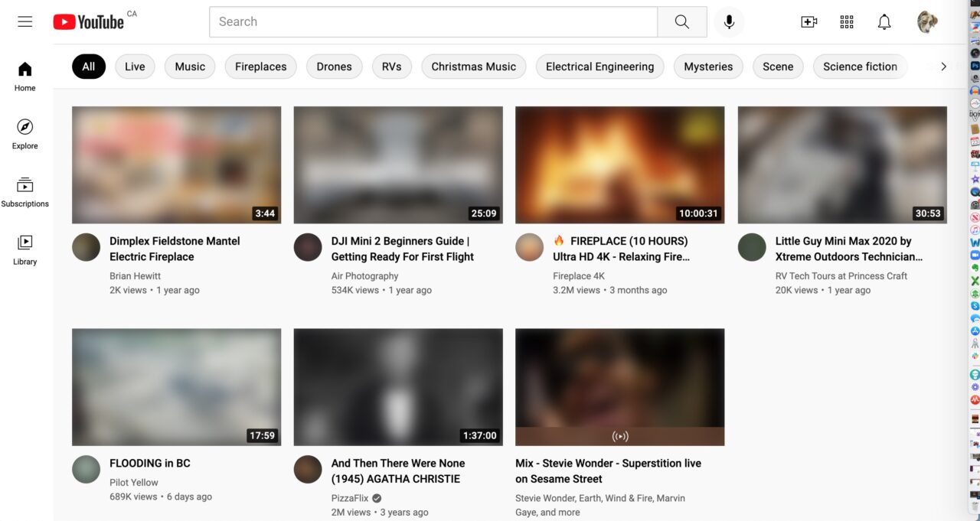Open Subscriptions in the sidebar
The width and height of the screenshot is (980, 521).
point(25,191)
